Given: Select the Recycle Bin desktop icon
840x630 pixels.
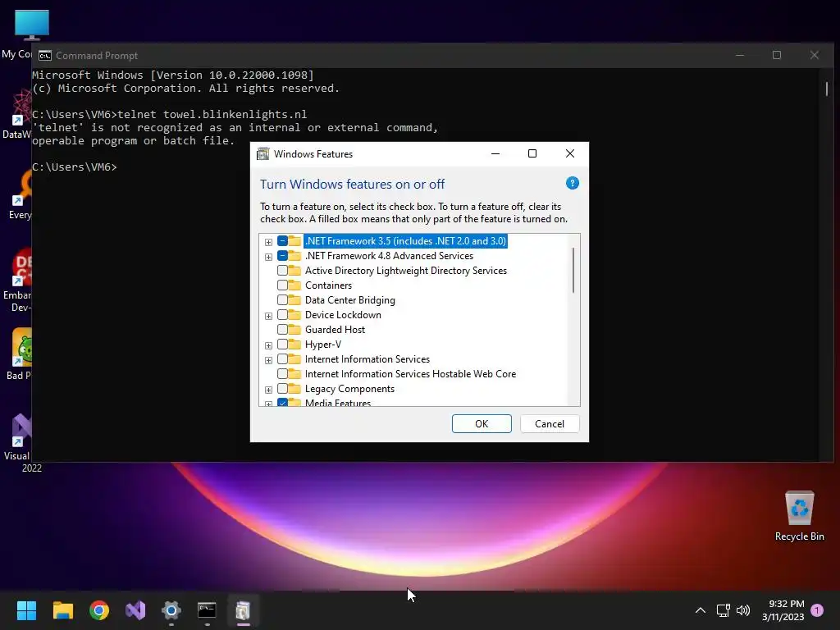Looking at the screenshot, I should pyautogui.click(x=799, y=517).
